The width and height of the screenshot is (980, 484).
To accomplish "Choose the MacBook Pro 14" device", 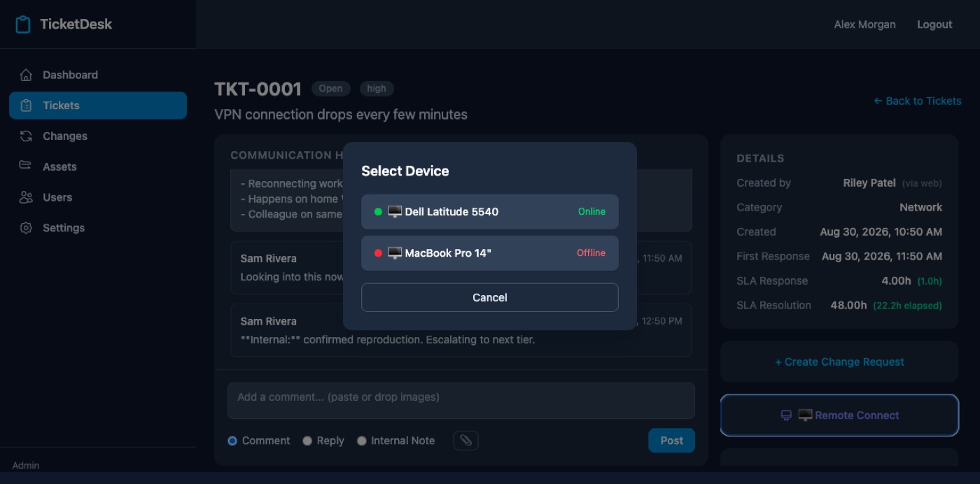I will click(x=490, y=253).
